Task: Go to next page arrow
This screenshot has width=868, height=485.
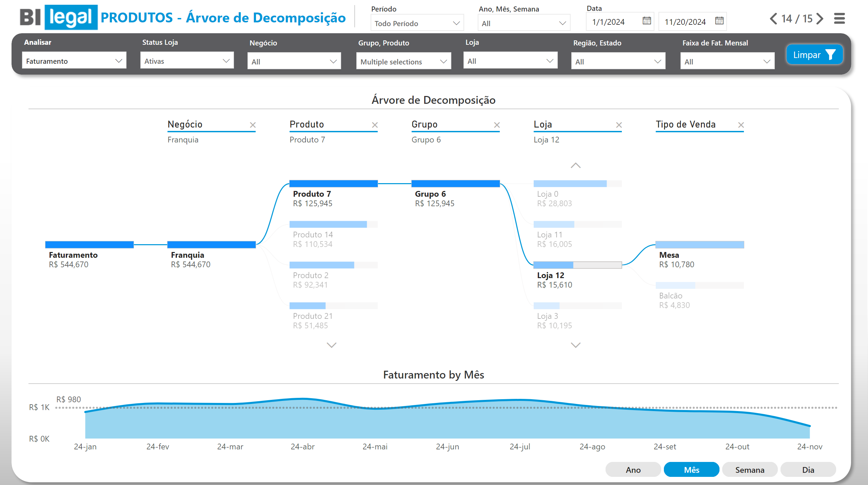Action: (820, 18)
